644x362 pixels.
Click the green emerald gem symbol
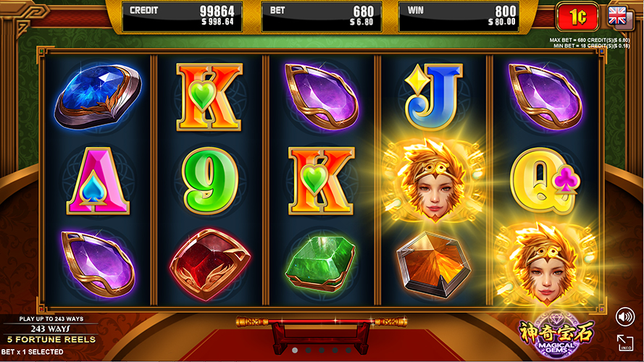point(320,264)
